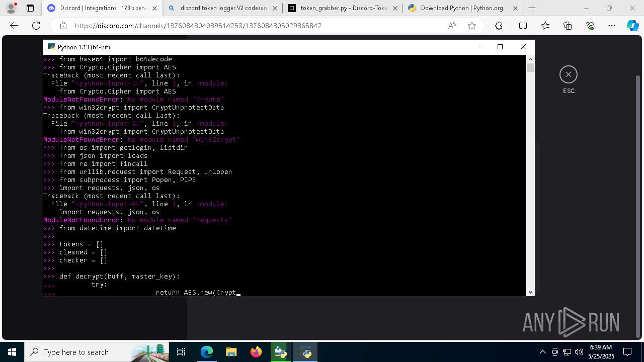Open the Edge profile icon
644x362 pixels.
click(11, 8)
